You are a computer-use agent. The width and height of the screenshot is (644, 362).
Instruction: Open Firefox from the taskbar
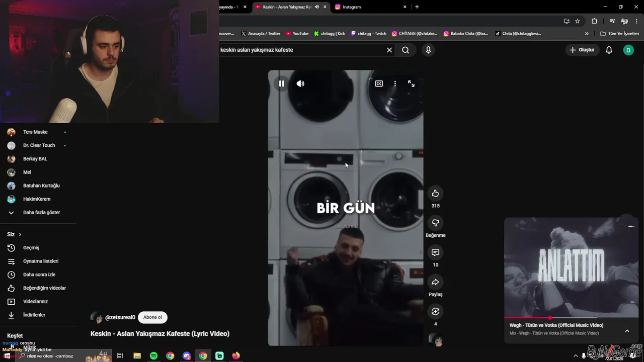pos(236,356)
